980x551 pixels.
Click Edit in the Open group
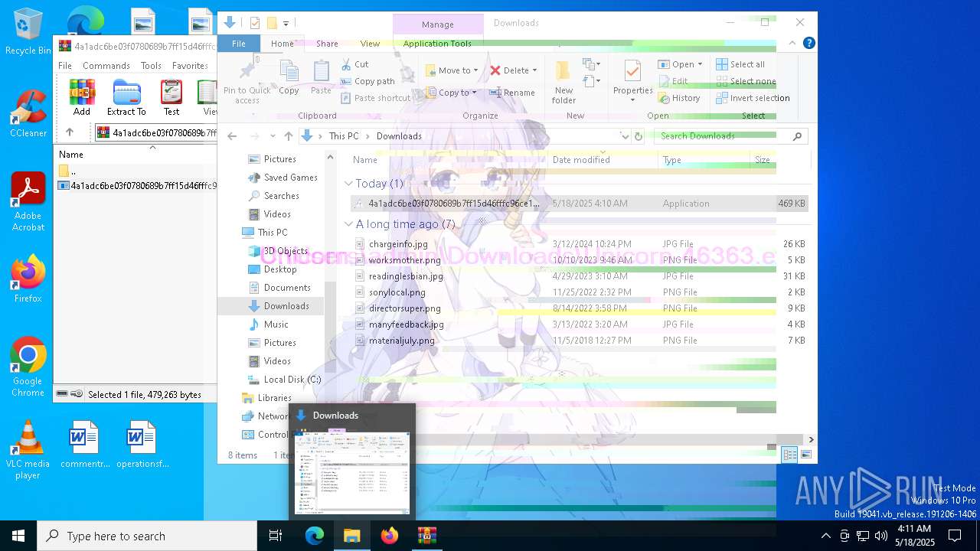click(x=673, y=81)
